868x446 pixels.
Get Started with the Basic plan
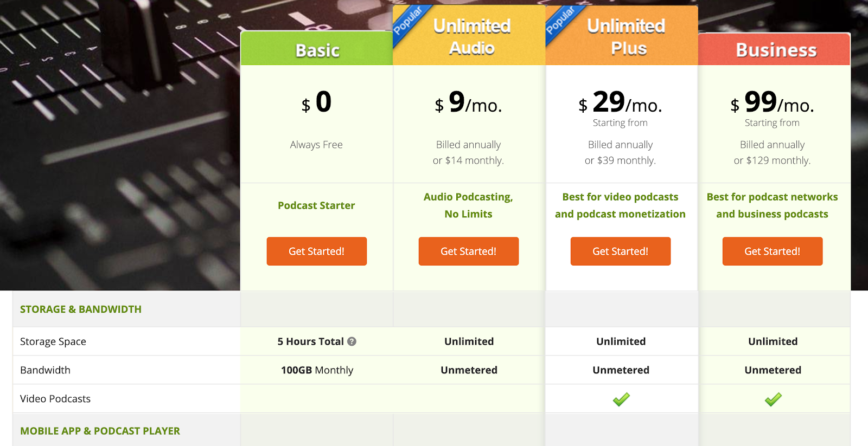coord(317,251)
